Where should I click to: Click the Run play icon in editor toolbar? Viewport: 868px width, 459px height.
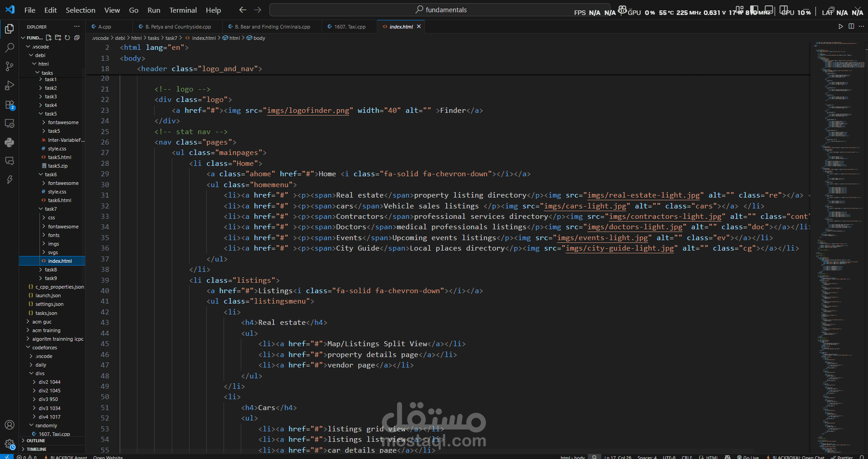click(x=840, y=27)
